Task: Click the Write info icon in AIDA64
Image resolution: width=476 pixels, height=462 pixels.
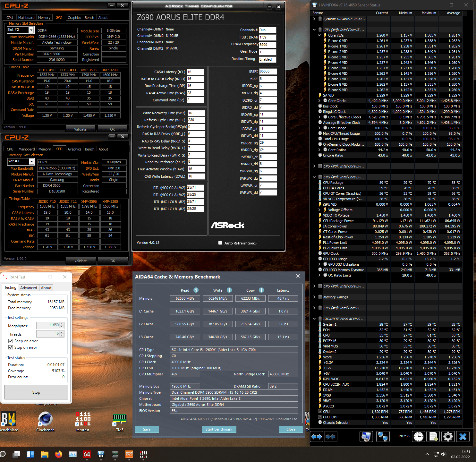Action: [x=229, y=290]
